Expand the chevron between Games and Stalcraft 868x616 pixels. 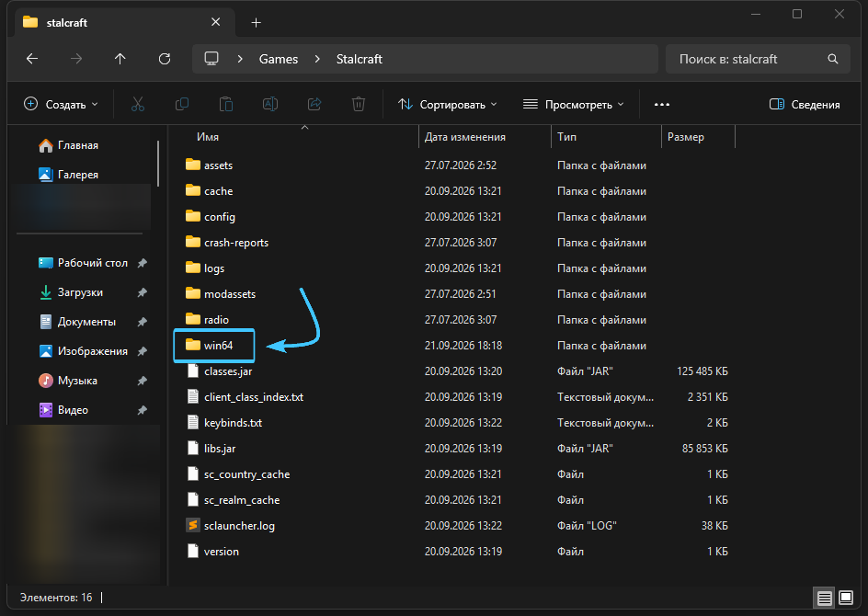point(317,59)
